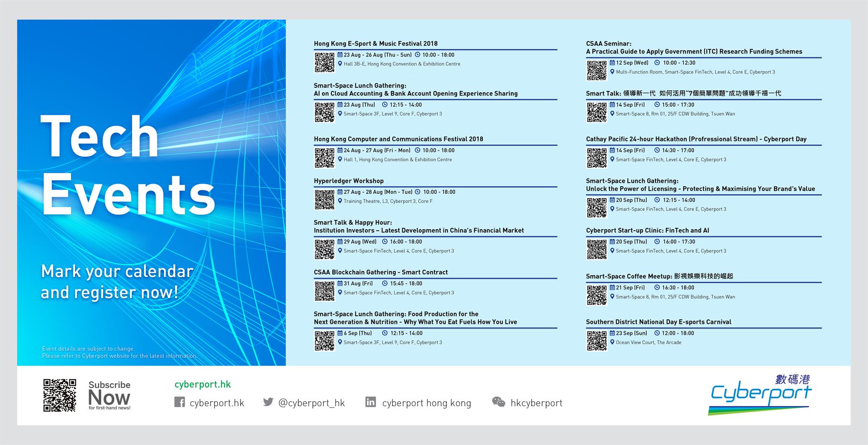Viewport: 868px width, 445px height.
Task: Click the Facebook icon beside cyberport.hk
Action: [179, 402]
